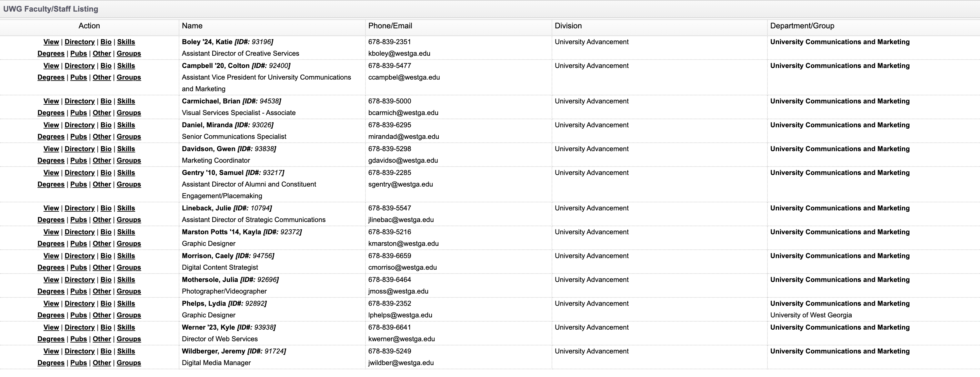The width and height of the screenshot is (980, 377).
Task: Click the Department/Group column header
Action: [x=802, y=26]
